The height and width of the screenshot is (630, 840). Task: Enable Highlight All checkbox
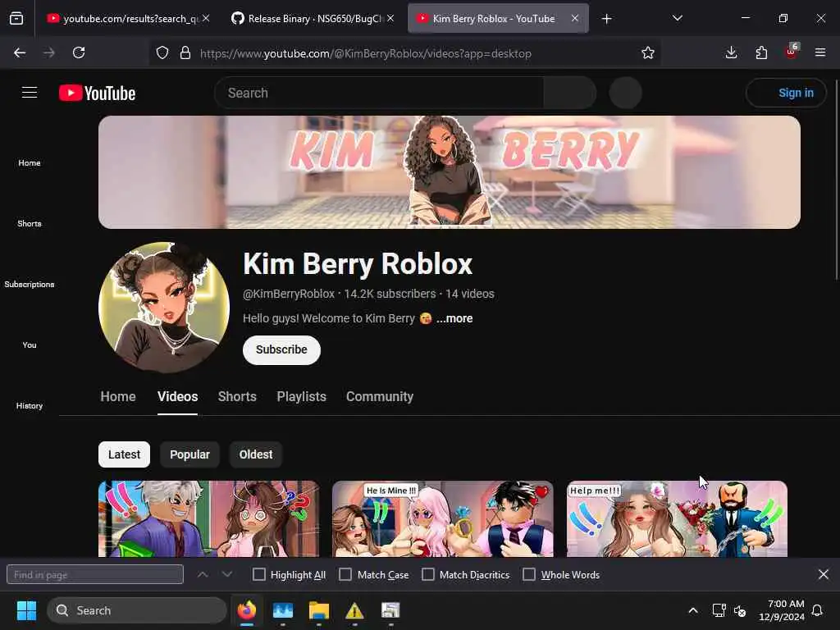[258, 574]
